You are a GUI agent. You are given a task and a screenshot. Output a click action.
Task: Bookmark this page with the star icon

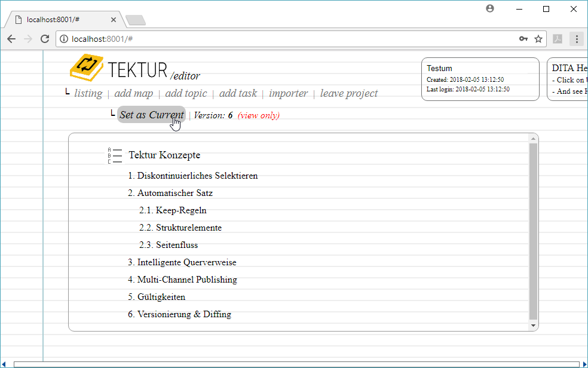[538, 39]
